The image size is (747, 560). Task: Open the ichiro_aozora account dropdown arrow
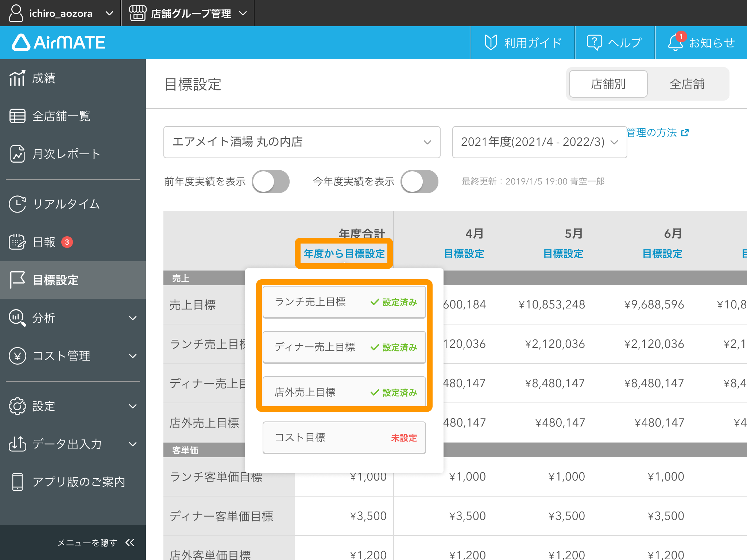(109, 13)
